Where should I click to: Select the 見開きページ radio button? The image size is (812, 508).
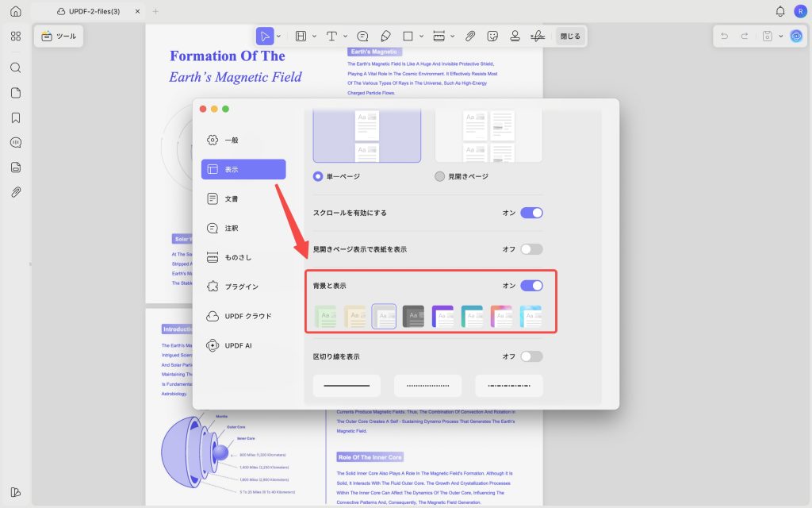439,176
